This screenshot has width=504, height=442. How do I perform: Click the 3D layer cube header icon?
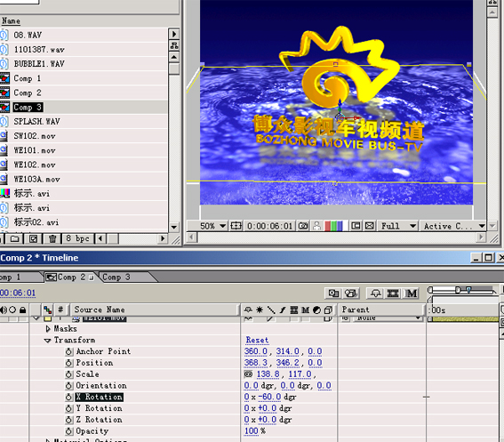pyautogui.click(x=328, y=309)
